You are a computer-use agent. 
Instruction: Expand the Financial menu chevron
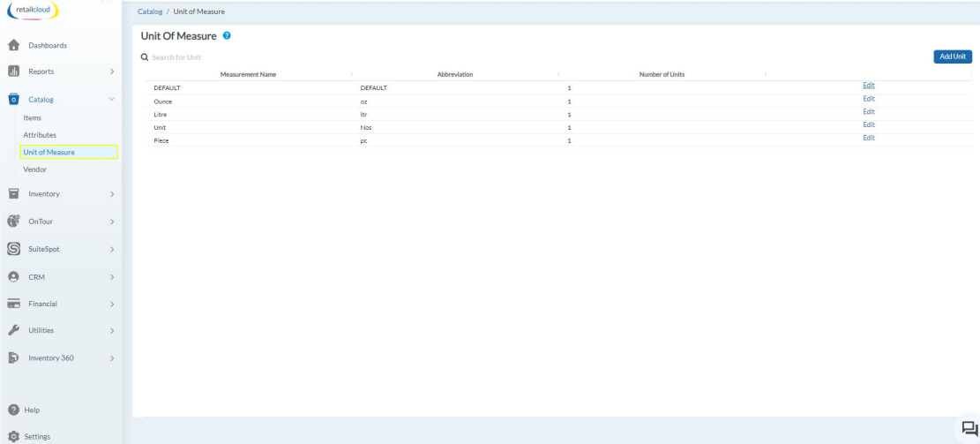click(x=111, y=305)
